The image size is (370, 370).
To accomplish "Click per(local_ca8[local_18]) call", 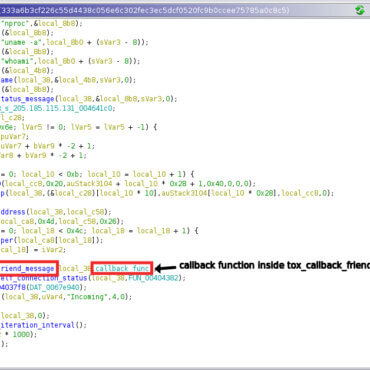I will point(52,240).
